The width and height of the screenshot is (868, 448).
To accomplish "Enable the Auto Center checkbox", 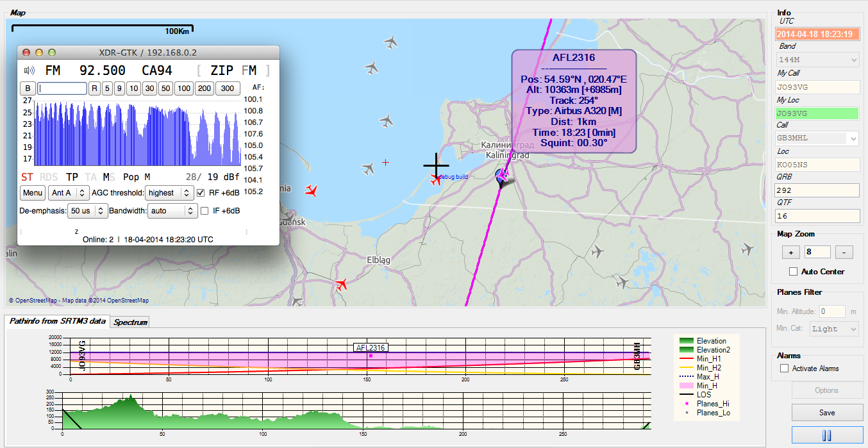I will pyautogui.click(x=794, y=272).
